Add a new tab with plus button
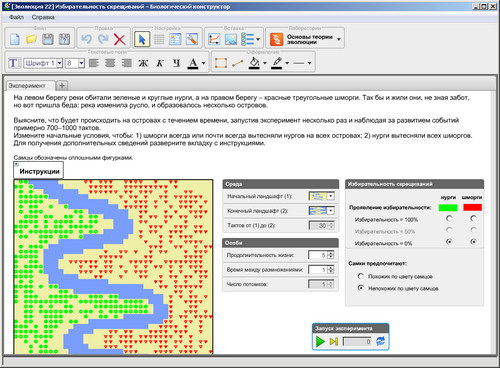Image resolution: width=500 pixels, height=368 pixels. tap(62, 85)
